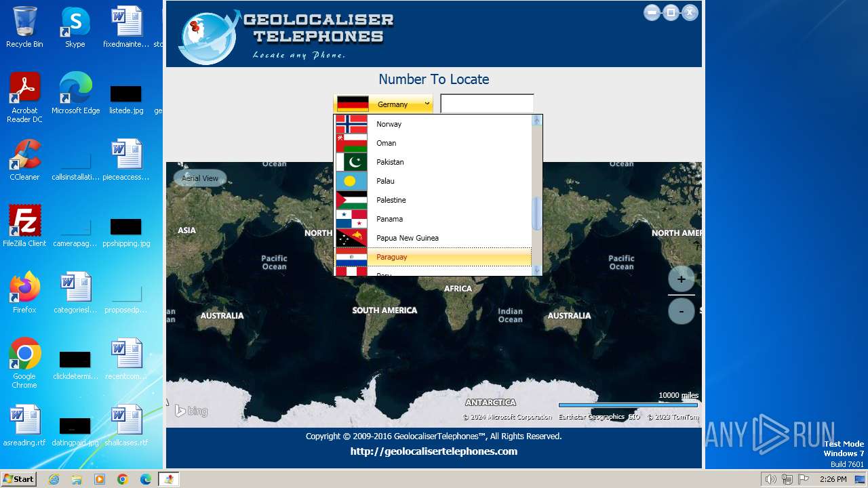Open Skype desktop shortcut
Viewport: 868px width, 488px height.
point(75,27)
